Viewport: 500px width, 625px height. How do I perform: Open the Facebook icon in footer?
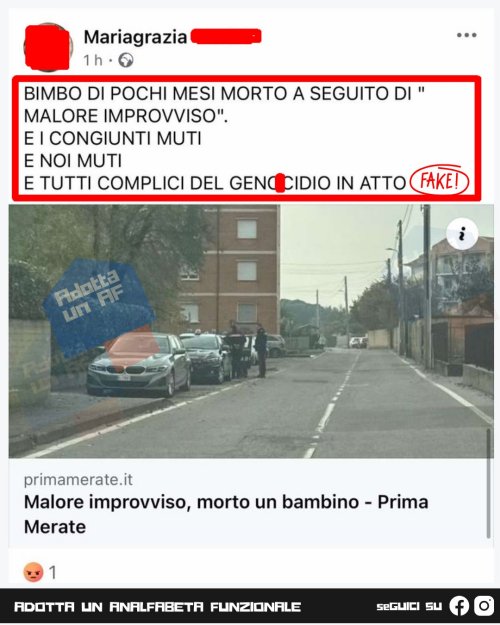pos(459,606)
